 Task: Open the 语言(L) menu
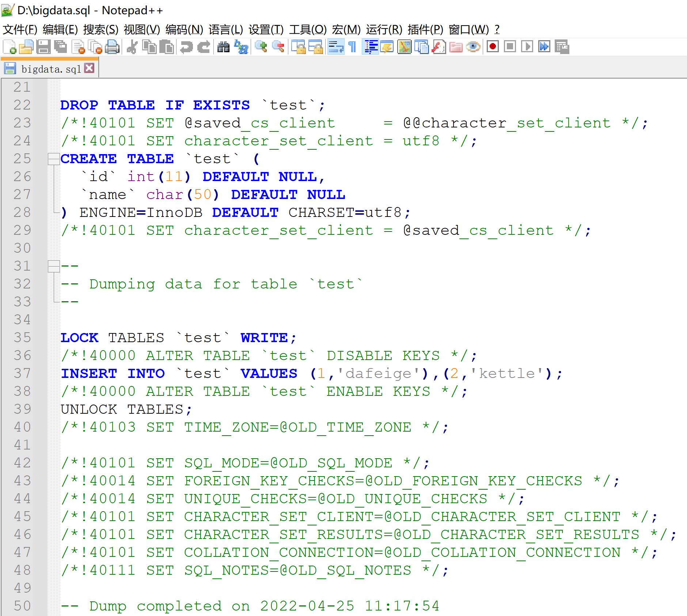pos(226,30)
